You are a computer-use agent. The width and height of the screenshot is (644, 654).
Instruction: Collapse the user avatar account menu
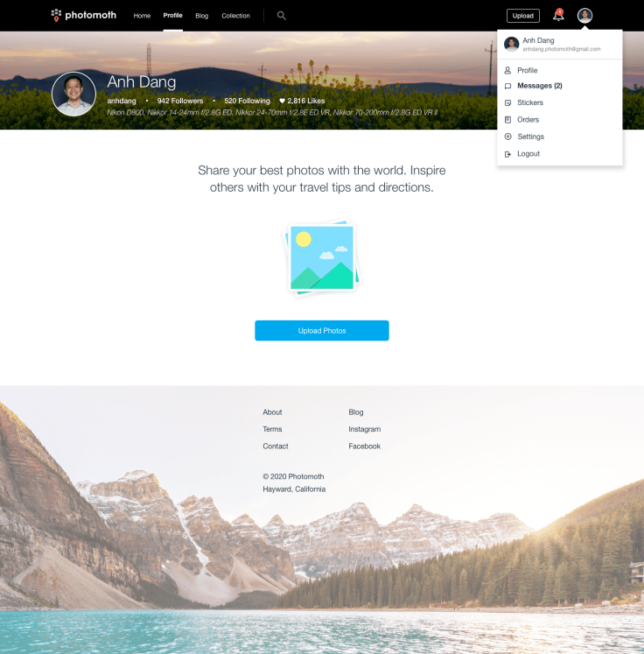click(585, 16)
